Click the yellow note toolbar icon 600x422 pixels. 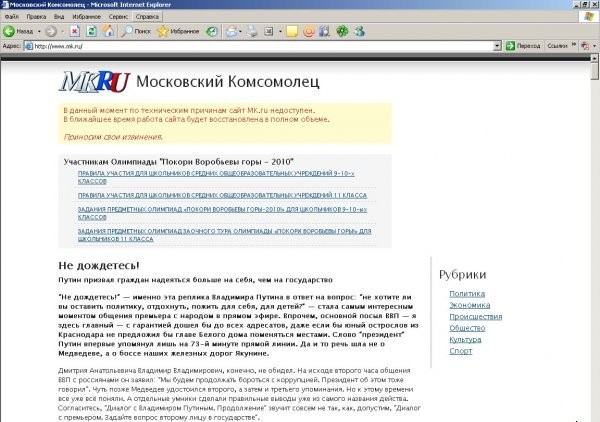tap(292, 31)
